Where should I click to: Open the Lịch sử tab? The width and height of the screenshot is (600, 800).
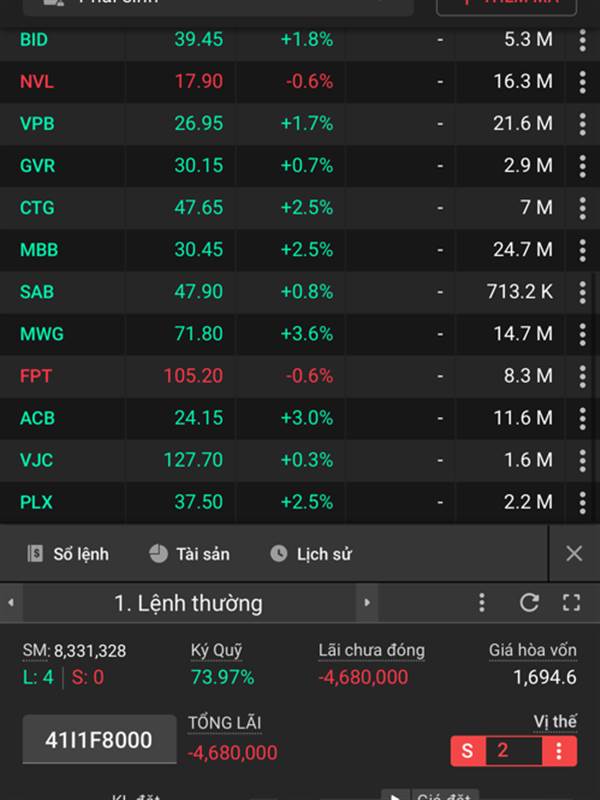[311, 554]
